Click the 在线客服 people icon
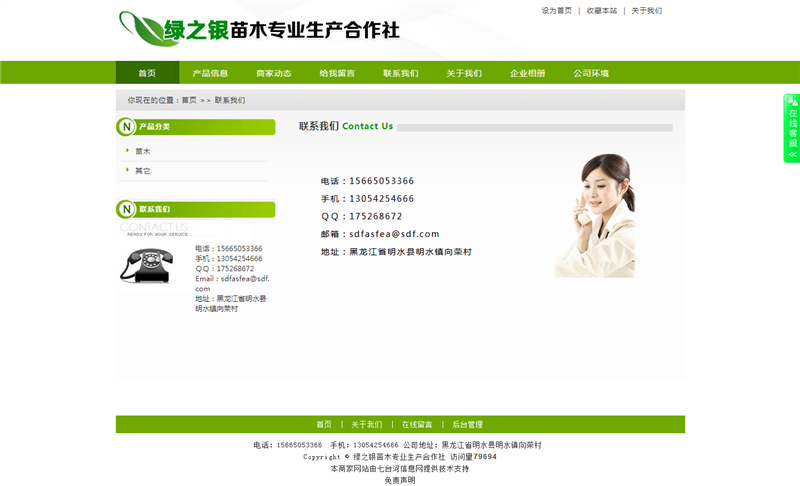The width and height of the screenshot is (800, 486). click(x=792, y=101)
